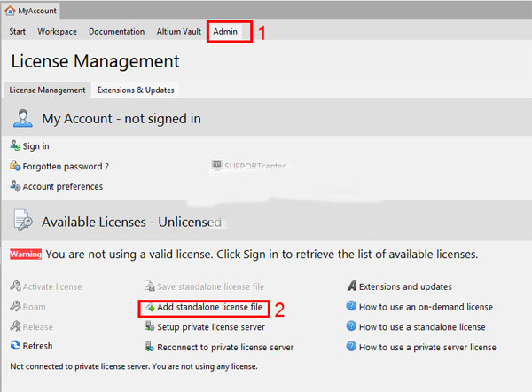Open How to use a standalone license
The width and height of the screenshot is (532, 392).
tap(421, 327)
